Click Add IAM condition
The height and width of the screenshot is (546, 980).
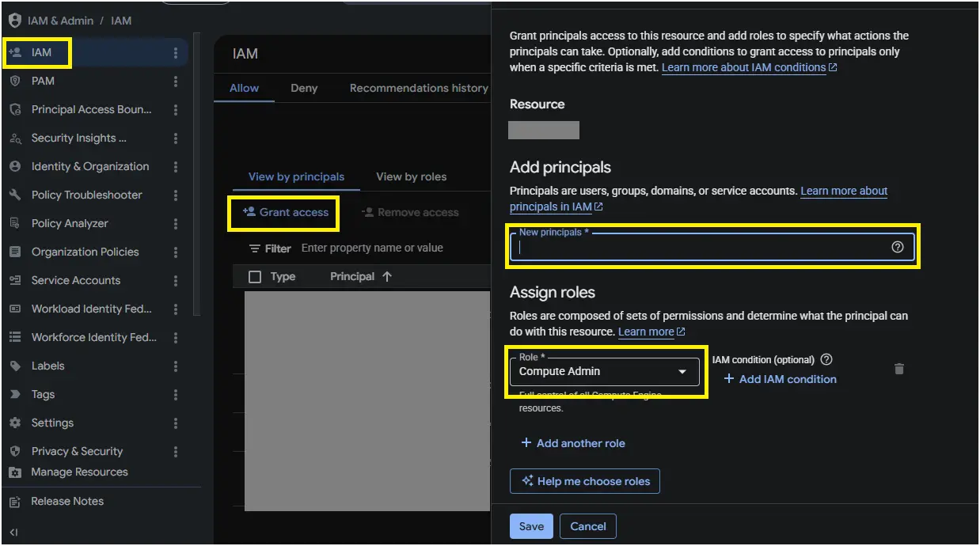[780, 379]
